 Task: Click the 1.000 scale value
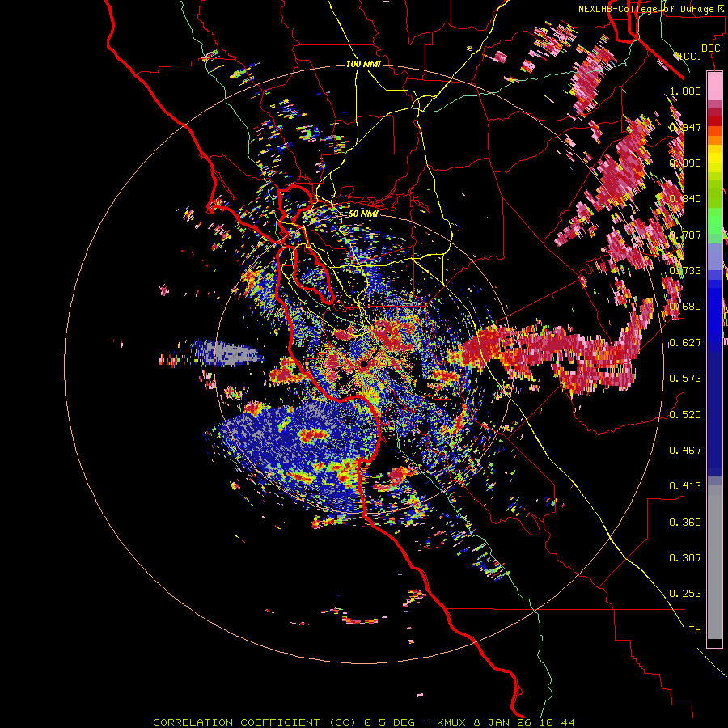(x=685, y=91)
